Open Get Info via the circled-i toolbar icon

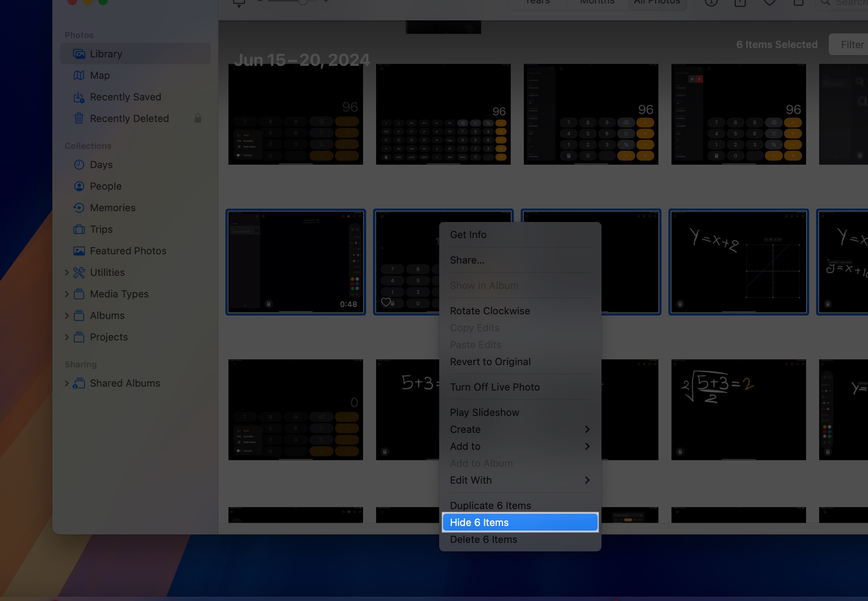(711, 3)
